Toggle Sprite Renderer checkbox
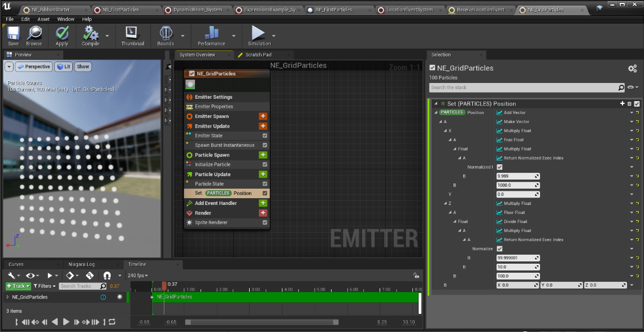The height and width of the screenshot is (332, 644). (x=265, y=222)
